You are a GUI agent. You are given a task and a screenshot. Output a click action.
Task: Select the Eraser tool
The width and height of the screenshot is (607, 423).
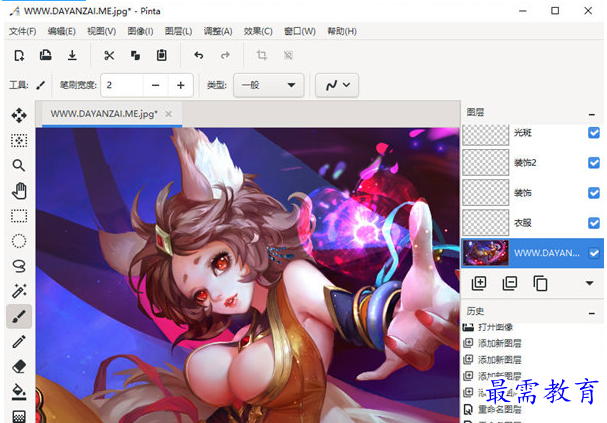pyautogui.click(x=19, y=366)
